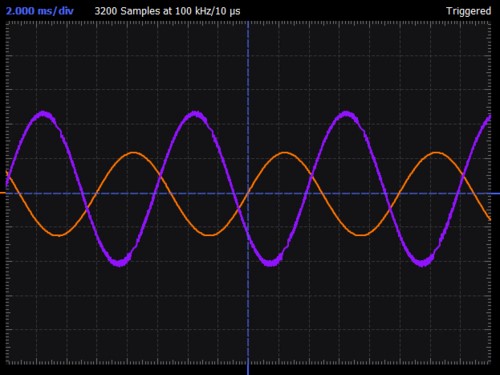The image size is (500, 375).
Task: Click the second trough of the purple waveform
Action: point(271,262)
